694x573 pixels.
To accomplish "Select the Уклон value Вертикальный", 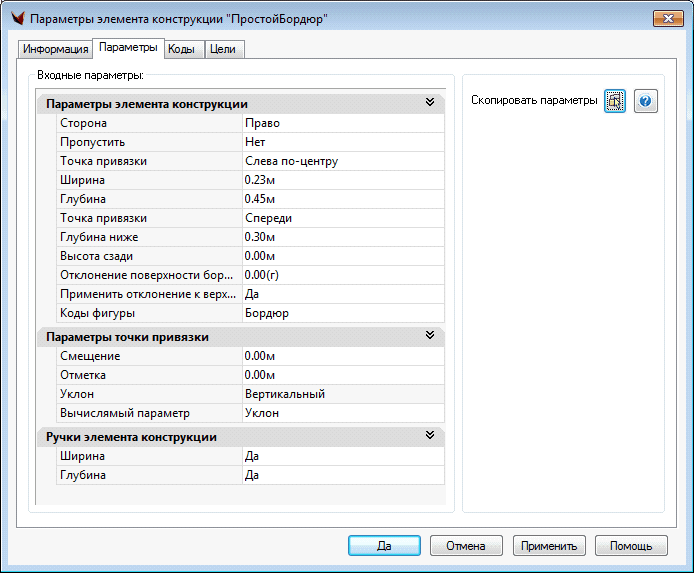I will 342,394.
